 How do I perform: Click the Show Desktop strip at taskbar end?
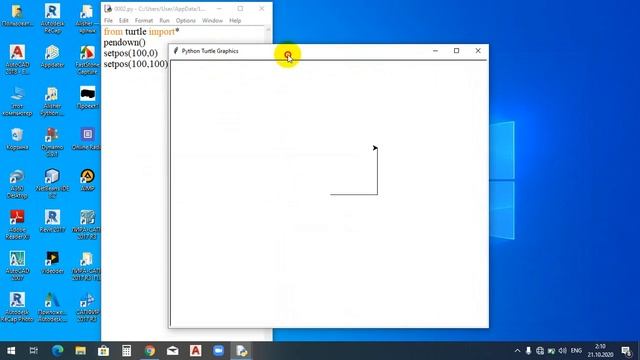(x=638, y=351)
